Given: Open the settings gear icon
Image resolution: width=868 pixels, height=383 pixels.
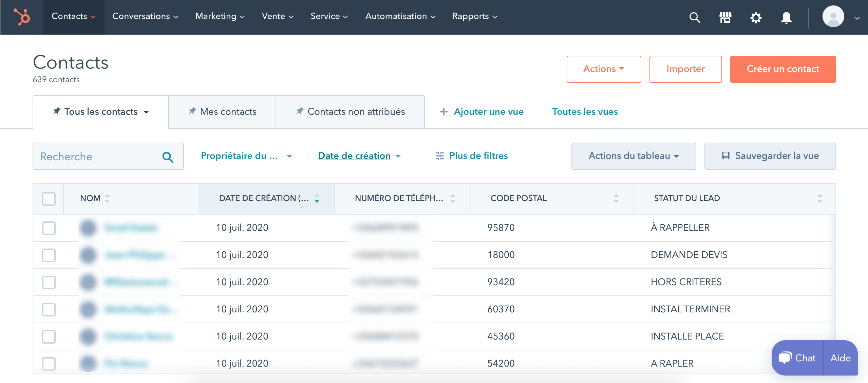Looking at the screenshot, I should click(x=756, y=17).
